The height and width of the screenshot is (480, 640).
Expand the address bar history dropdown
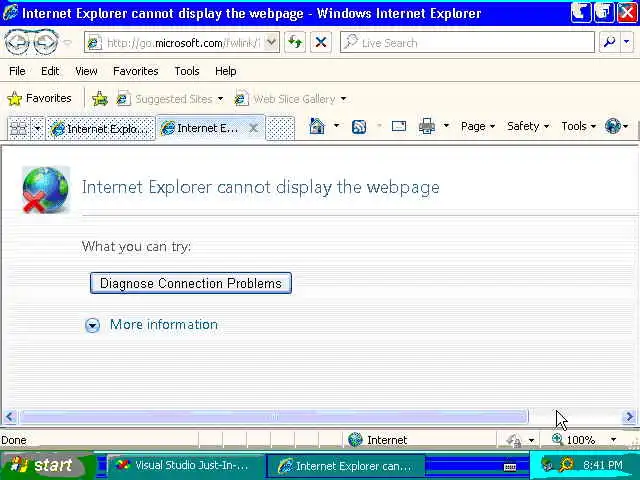point(271,42)
